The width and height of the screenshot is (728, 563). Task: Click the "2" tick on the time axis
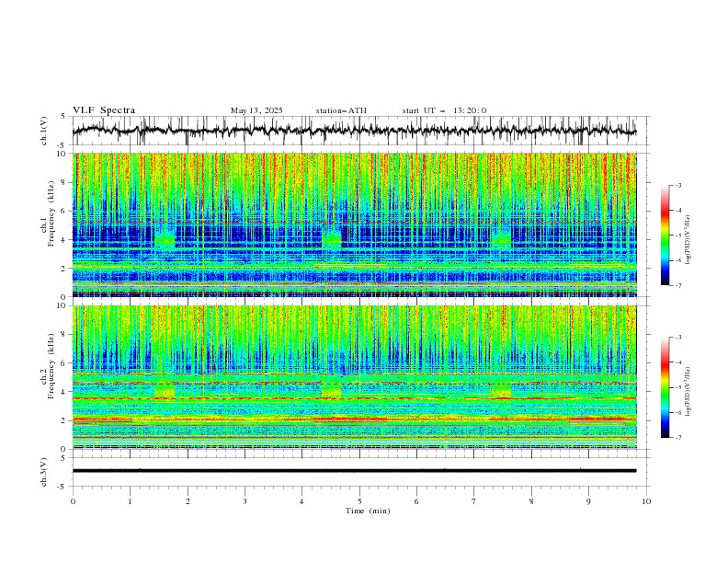[188, 501]
